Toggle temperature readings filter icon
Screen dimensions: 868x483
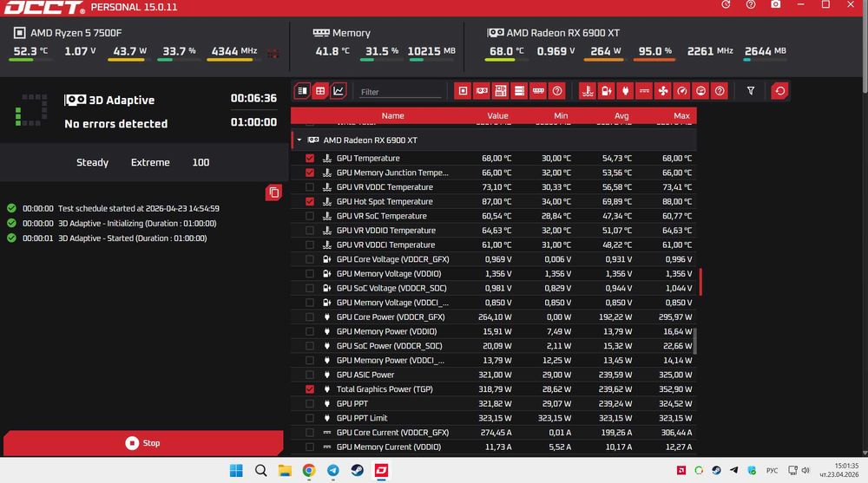[588, 91]
